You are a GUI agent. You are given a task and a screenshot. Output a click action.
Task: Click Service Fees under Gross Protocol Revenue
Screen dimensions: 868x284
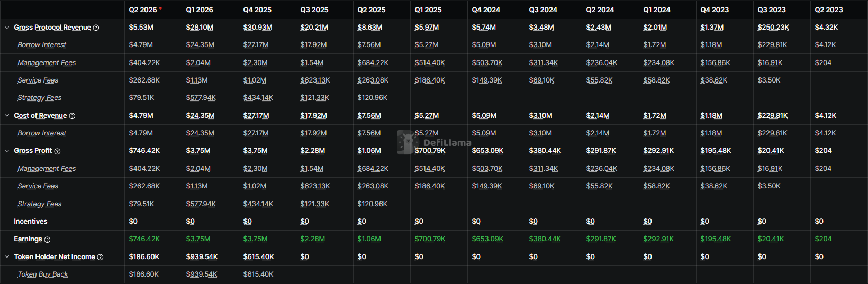pyautogui.click(x=38, y=80)
